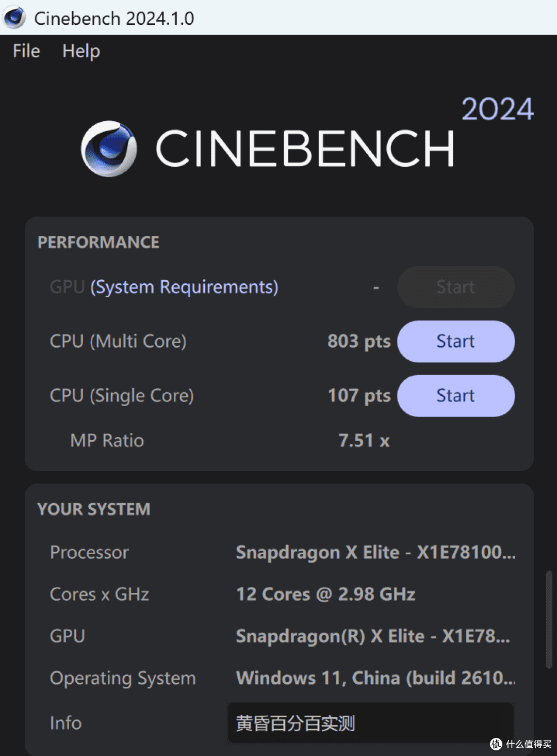Image resolution: width=557 pixels, height=756 pixels.
Task: Click the GPU value Snapdragon(R) X Elite
Action: click(373, 636)
